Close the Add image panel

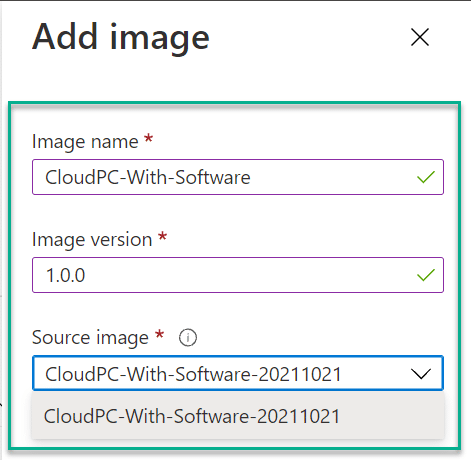[420, 37]
